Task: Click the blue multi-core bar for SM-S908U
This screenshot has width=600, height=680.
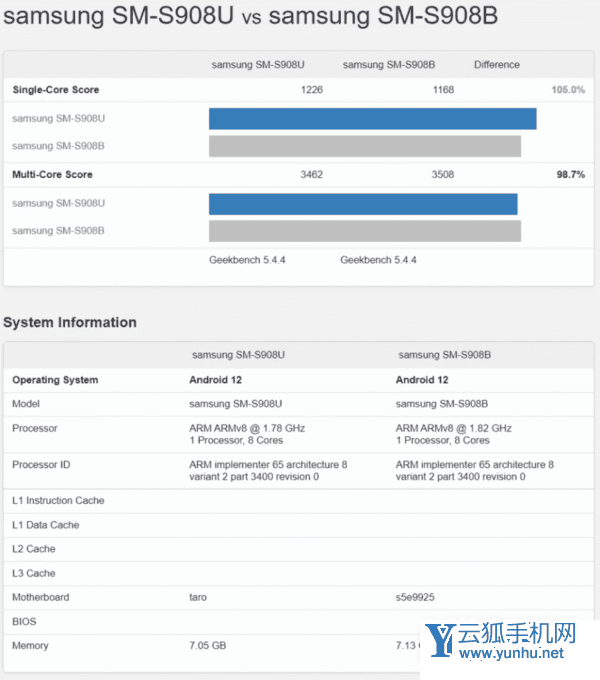Action: tap(363, 204)
